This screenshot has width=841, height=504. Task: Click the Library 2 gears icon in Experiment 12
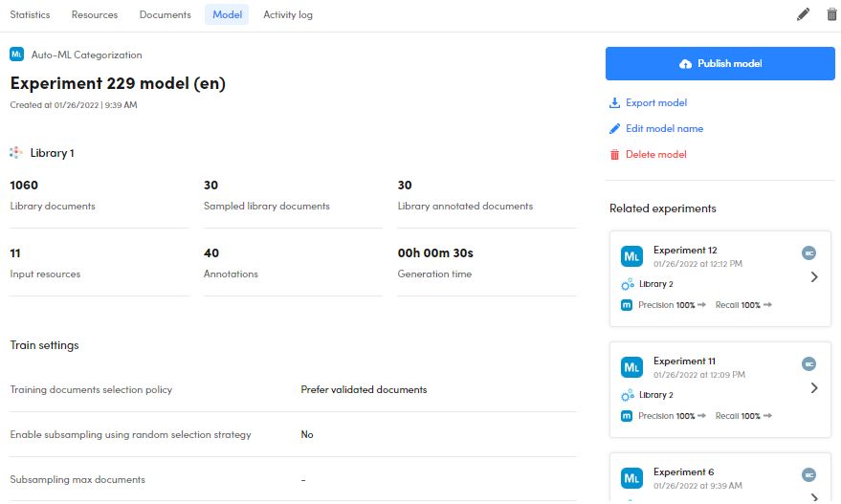click(x=627, y=284)
